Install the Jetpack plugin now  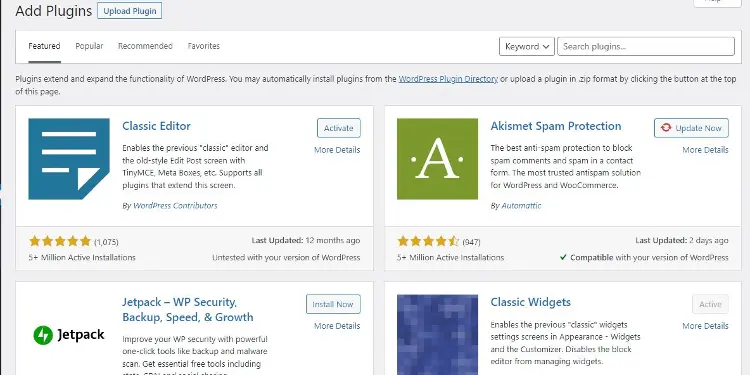pyautogui.click(x=333, y=304)
